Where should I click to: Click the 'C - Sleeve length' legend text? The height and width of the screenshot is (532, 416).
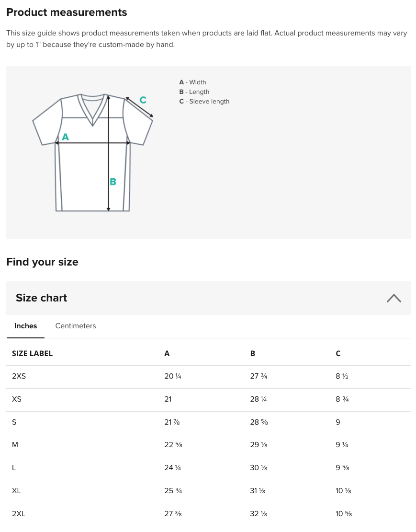(204, 102)
